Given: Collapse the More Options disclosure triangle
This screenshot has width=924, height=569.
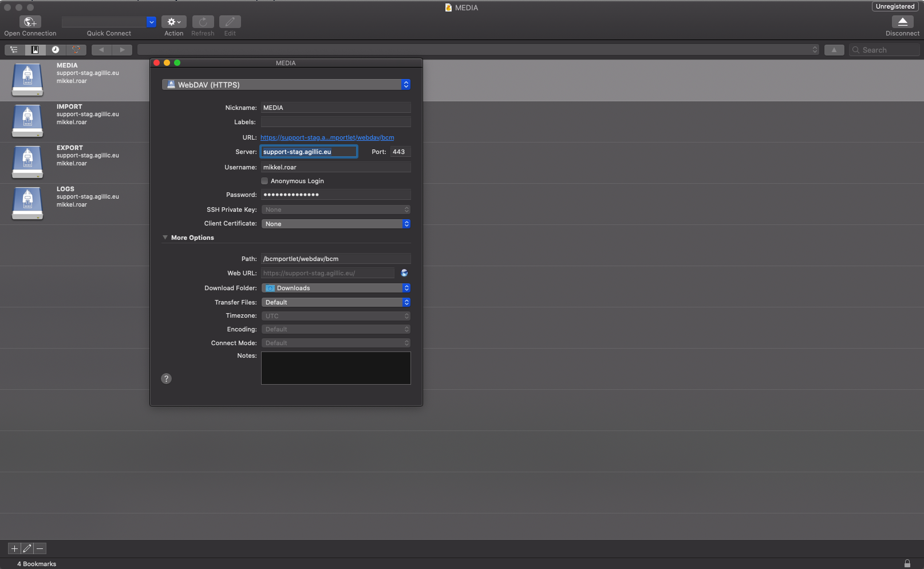Looking at the screenshot, I should (165, 238).
